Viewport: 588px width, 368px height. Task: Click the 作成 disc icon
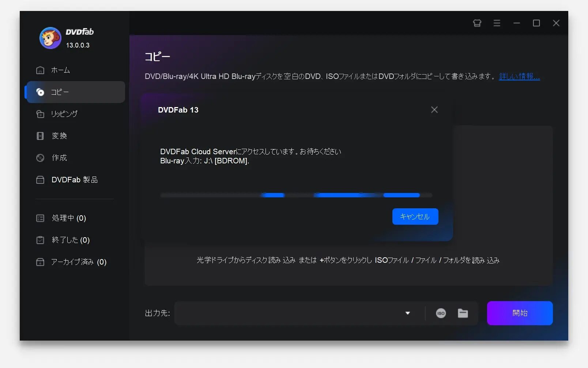coord(40,158)
